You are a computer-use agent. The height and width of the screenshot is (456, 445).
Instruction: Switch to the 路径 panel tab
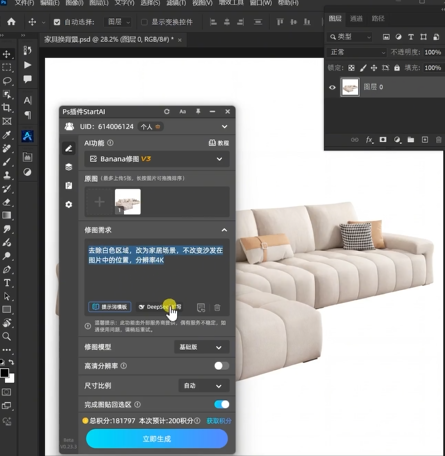pyautogui.click(x=378, y=19)
